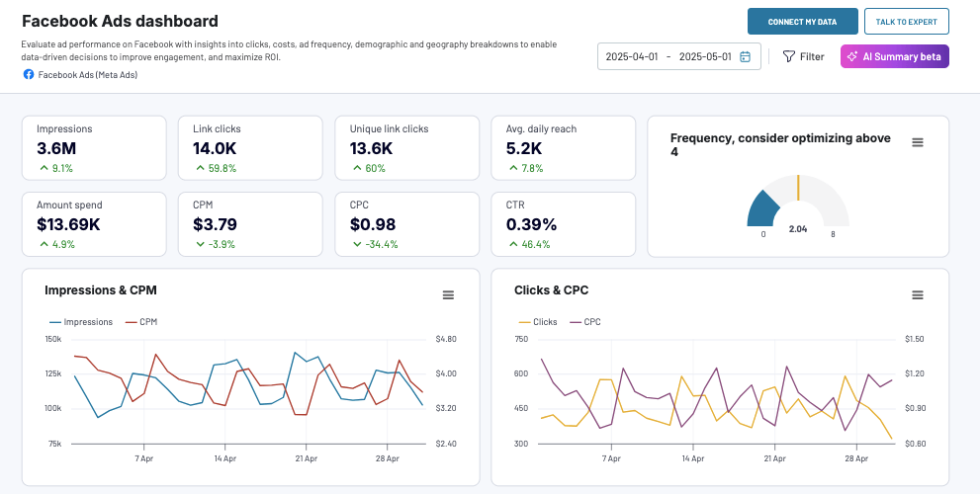
Task: Toggle the Impressions series in chart legend
Action: [81, 322]
